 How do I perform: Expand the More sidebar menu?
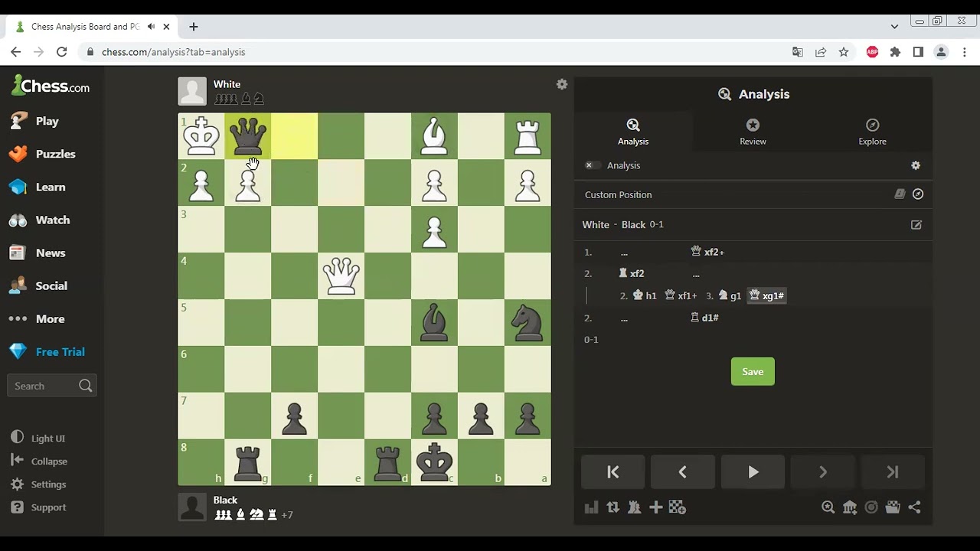point(37,318)
